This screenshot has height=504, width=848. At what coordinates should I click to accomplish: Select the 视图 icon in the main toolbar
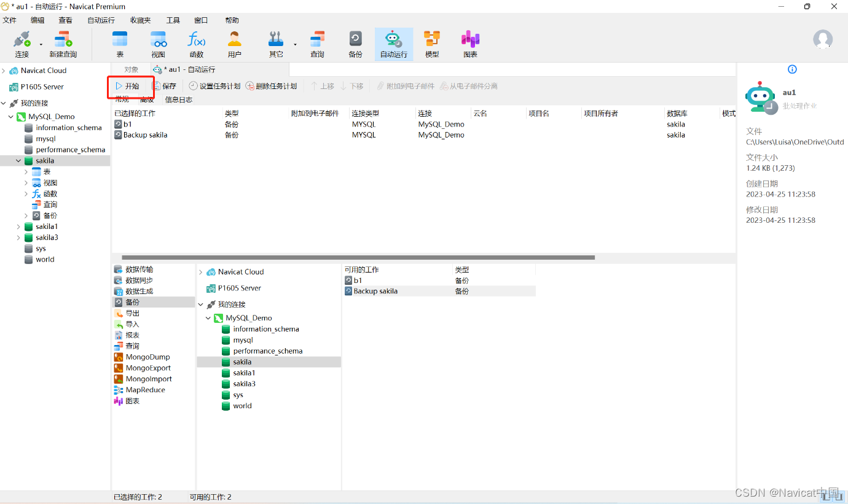pyautogui.click(x=159, y=44)
